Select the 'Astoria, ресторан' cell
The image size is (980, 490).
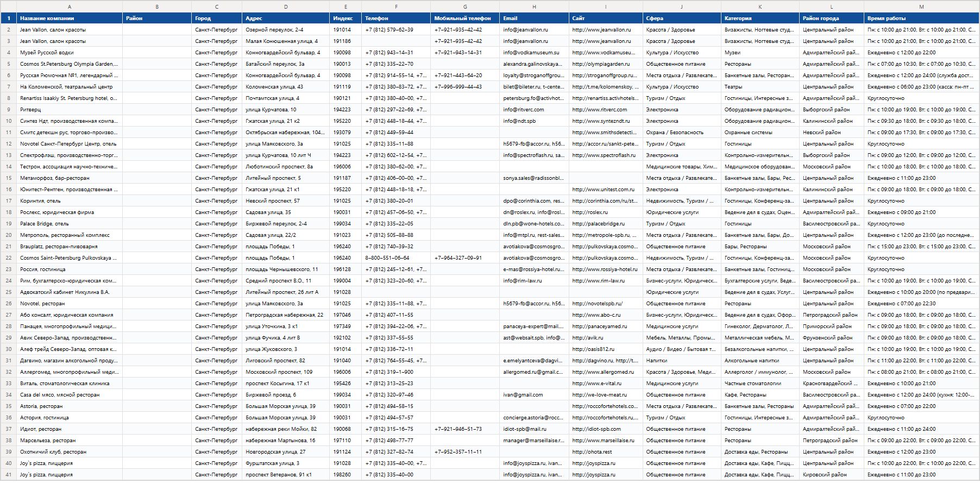[x=70, y=406]
